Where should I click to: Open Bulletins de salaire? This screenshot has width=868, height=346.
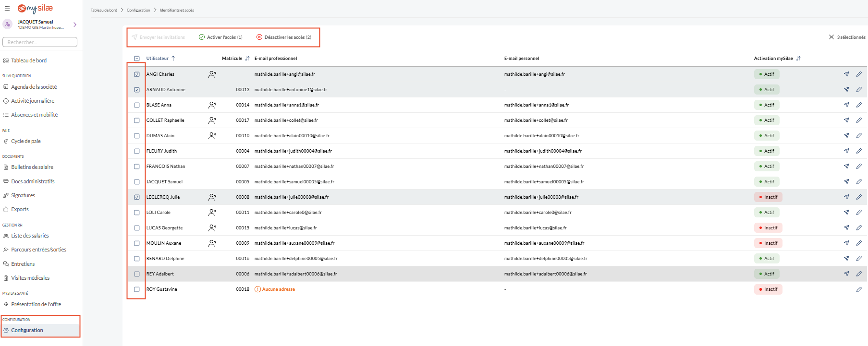pyautogui.click(x=32, y=167)
